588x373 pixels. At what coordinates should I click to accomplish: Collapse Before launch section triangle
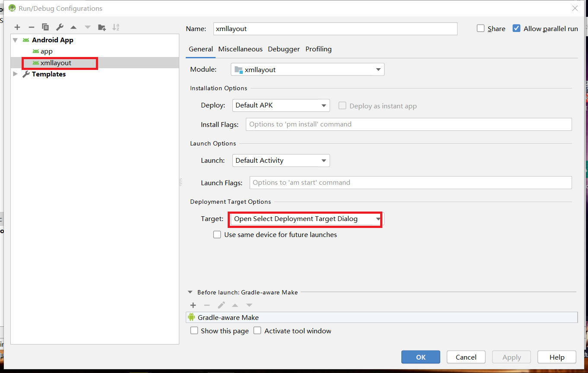190,292
